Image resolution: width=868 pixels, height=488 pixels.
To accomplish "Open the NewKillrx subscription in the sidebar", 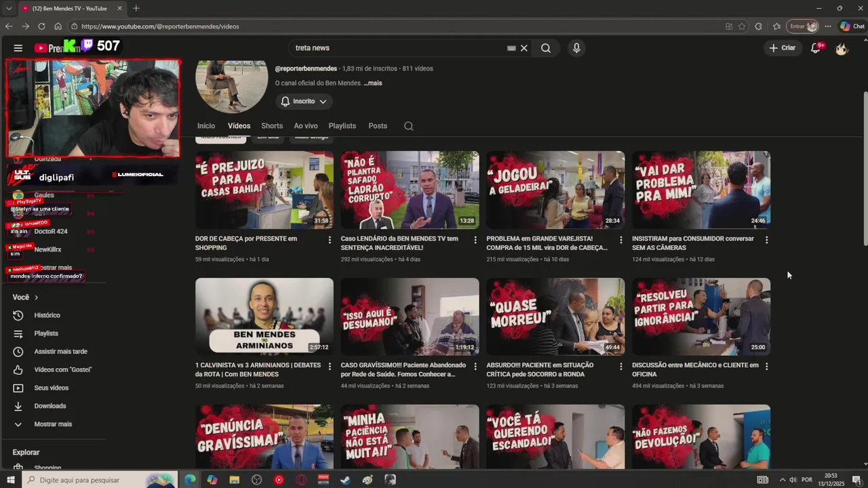I will [x=47, y=249].
